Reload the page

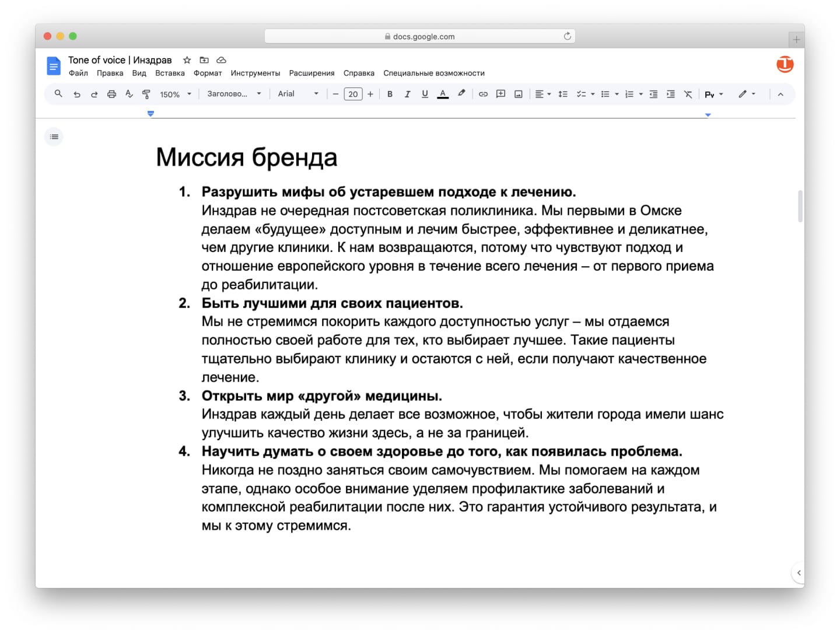point(567,36)
